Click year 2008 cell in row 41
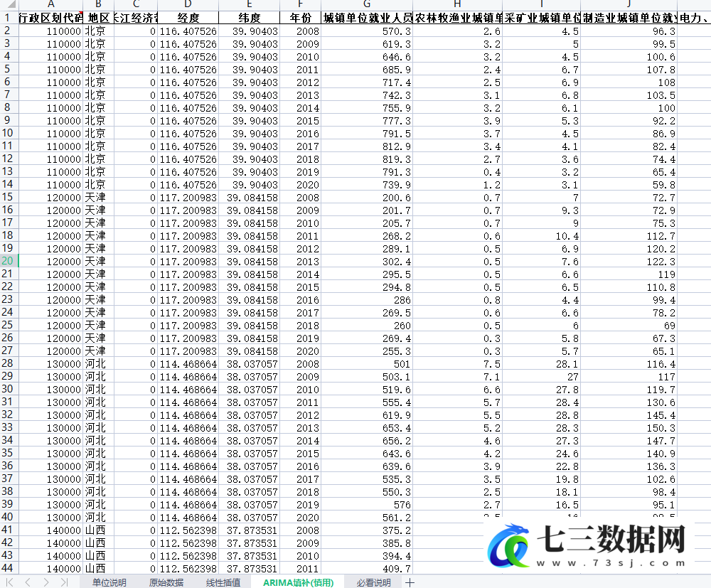Viewport: 711px width, 588px height. coord(300,530)
